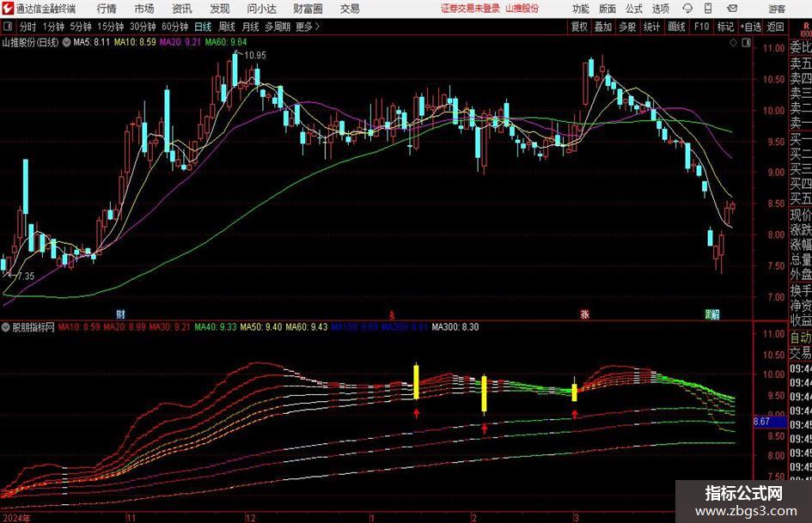Switch to 分时 chart tab

click(x=27, y=27)
